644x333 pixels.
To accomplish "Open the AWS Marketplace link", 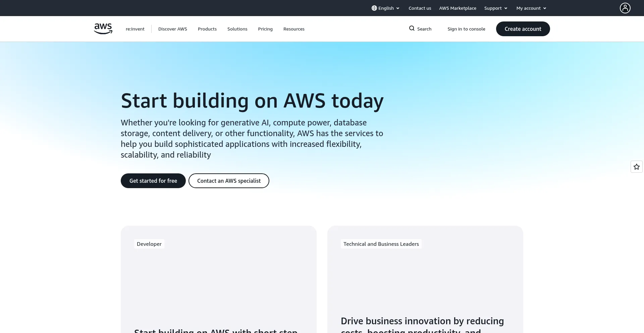I will click(x=458, y=8).
